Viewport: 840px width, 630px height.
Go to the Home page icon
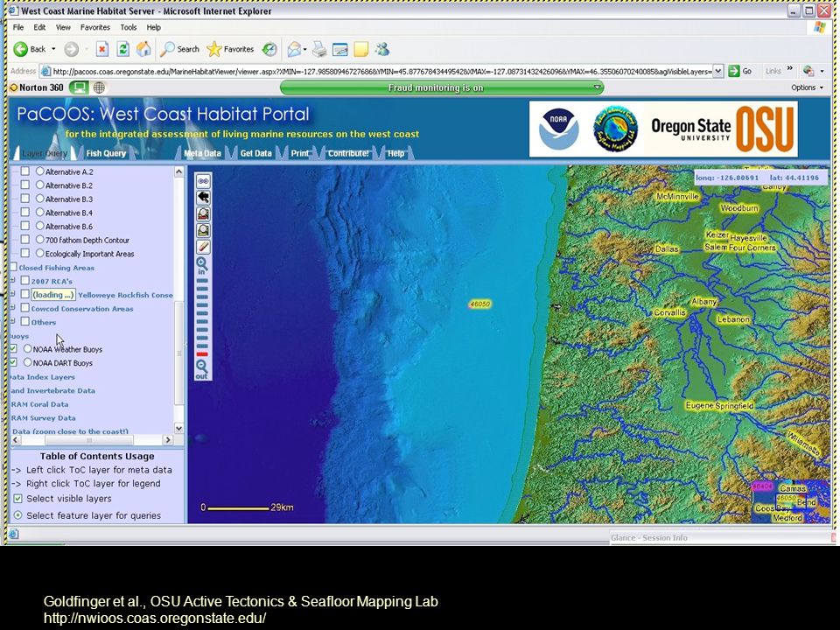143,49
